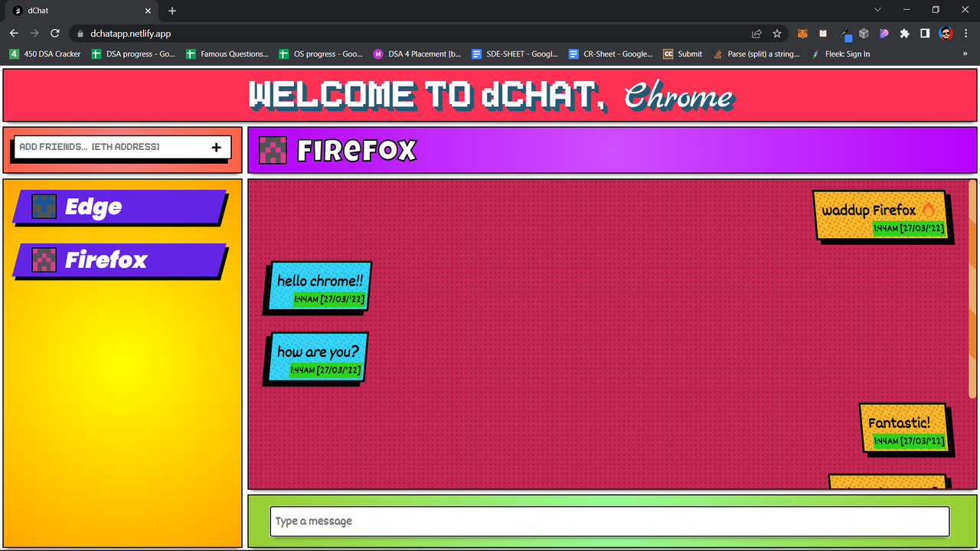
Task: Bookmark this page with the star
Action: click(x=777, y=34)
